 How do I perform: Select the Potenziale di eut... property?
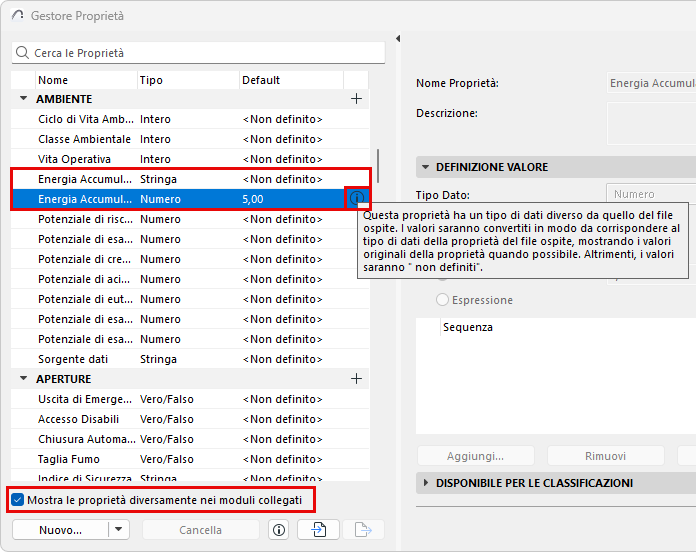click(190, 299)
